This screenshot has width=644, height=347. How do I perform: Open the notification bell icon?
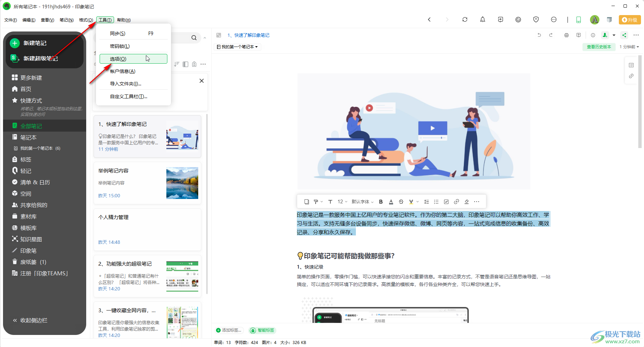pyautogui.click(x=482, y=19)
